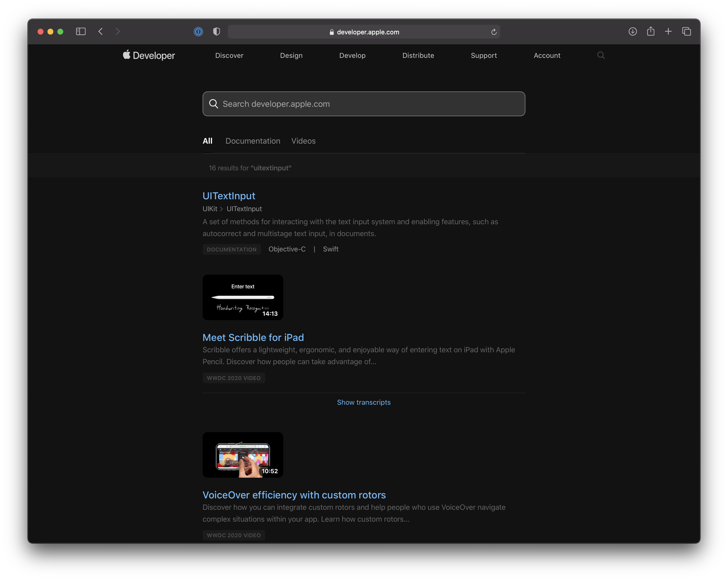Open a new tab with the plus icon

668,31
